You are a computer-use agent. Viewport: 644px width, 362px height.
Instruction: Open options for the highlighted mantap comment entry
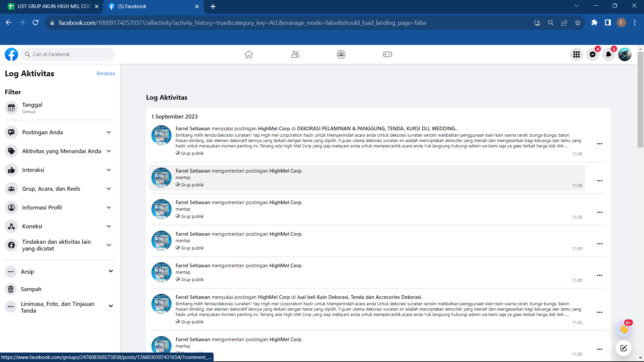coord(600,181)
